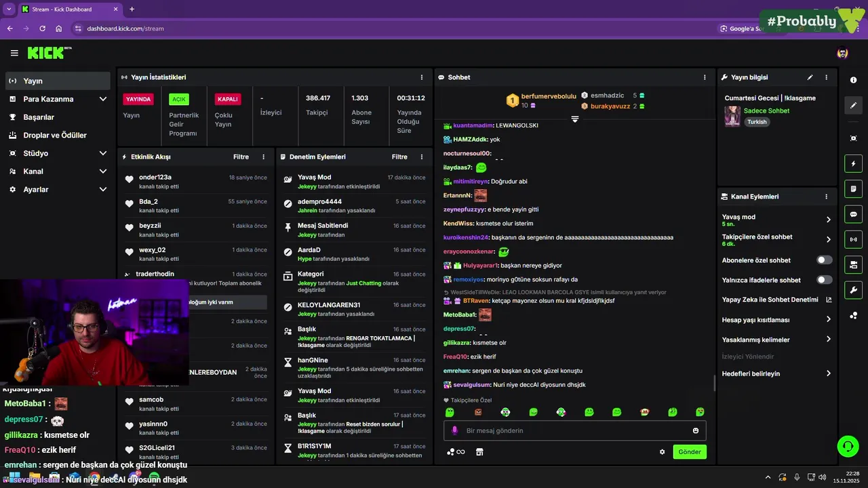Click the Sadece Sohbet category link

(766, 110)
